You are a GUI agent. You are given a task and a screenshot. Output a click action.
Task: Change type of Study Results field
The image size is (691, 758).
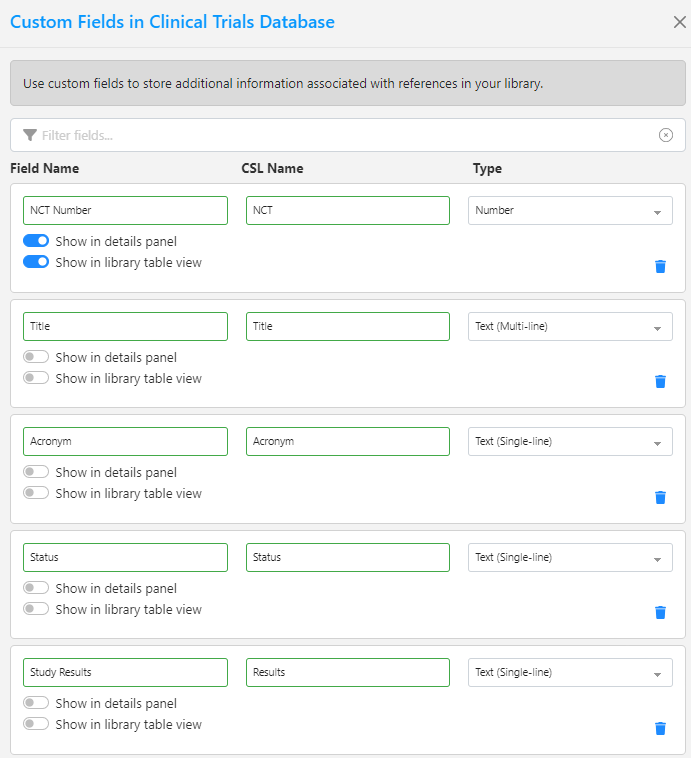tap(570, 672)
